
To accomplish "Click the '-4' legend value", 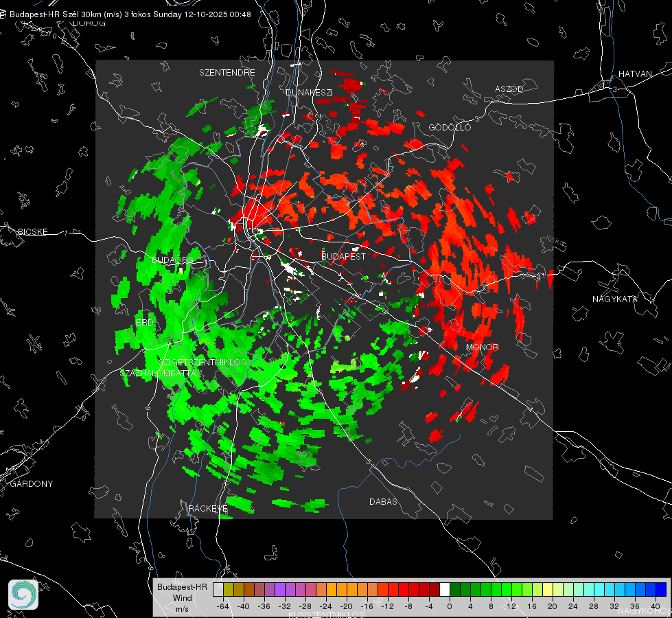I will point(428,606).
